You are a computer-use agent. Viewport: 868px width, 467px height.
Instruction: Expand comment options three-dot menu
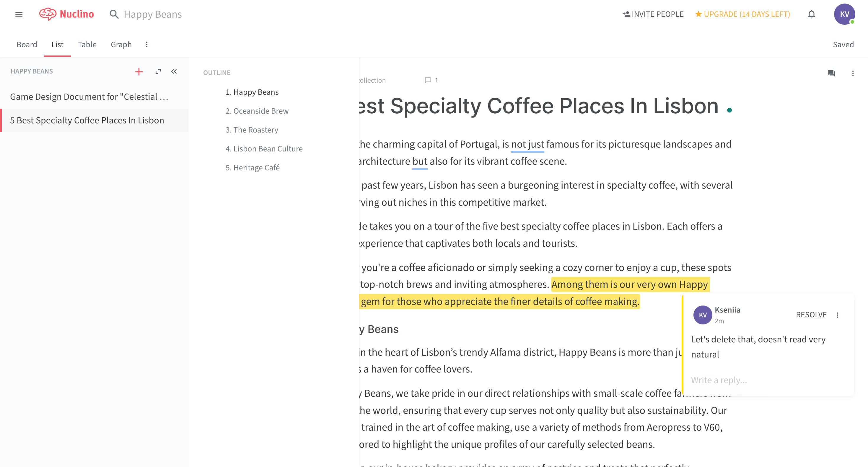click(x=838, y=315)
